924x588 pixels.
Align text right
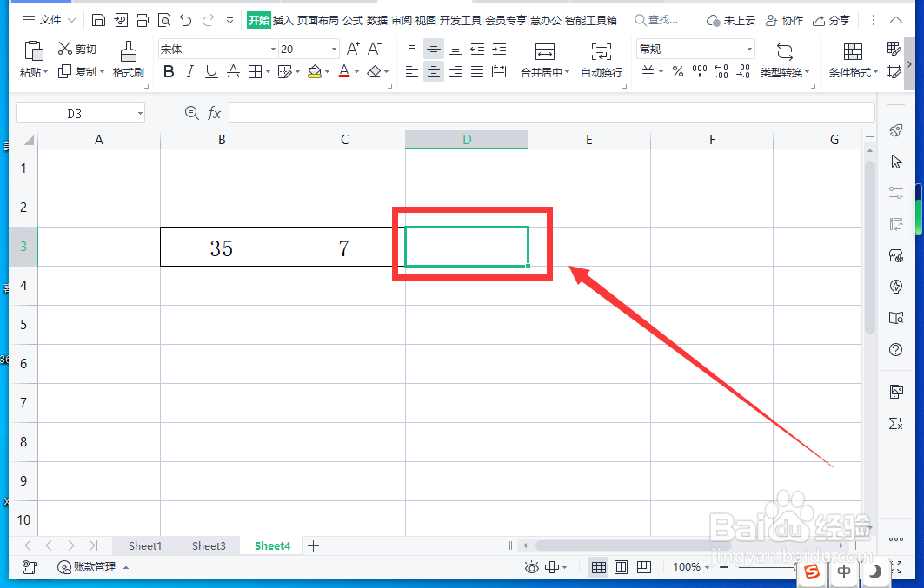tap(455, 72)
